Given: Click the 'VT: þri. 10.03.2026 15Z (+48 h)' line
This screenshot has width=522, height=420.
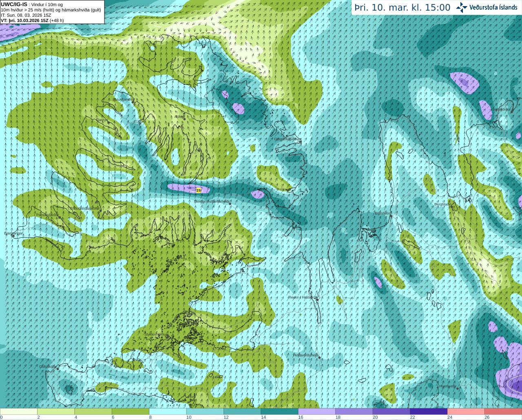Looking at the screenshot, I should (x=33, y=20).
